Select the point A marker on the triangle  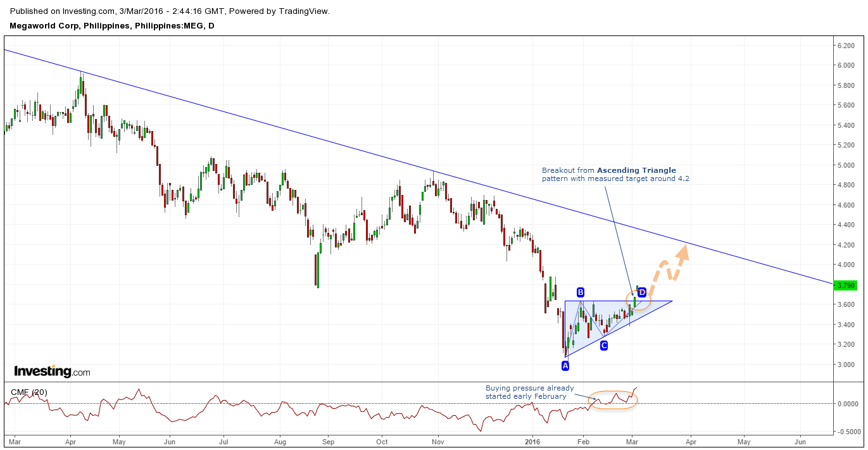(x=565, y=365)
